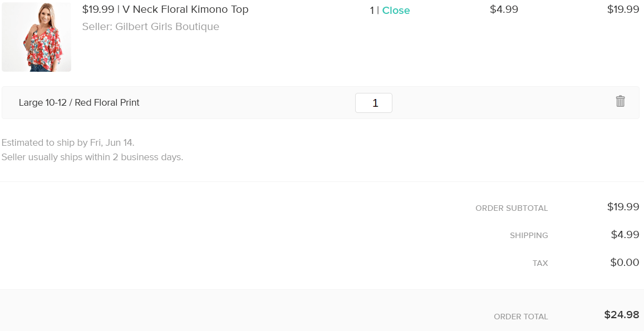The height and width of the screenshot is (331, 644).
Task: Click the item price $19.99 in product row
Action: click(x=623, y=9)
